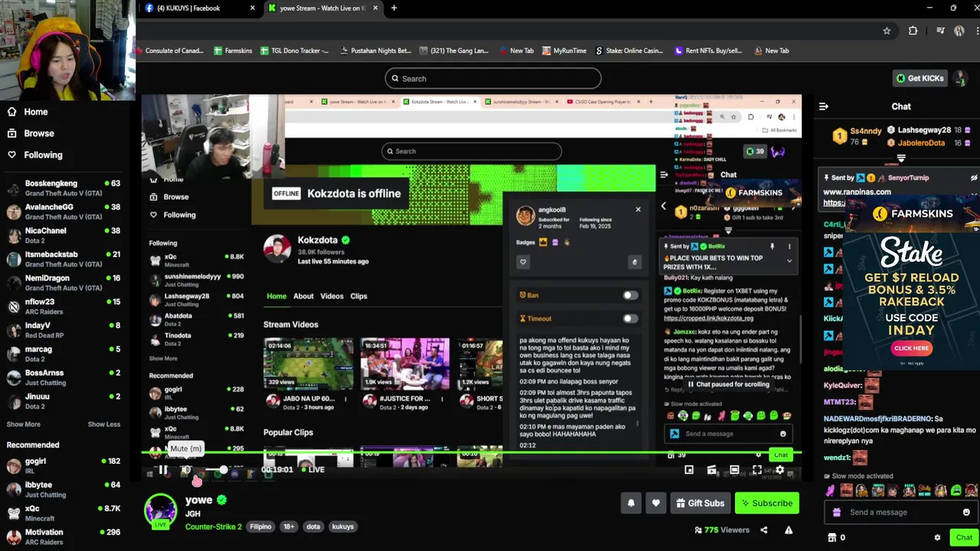Open NicaChanel channel in Following list
The height and width of the screenshot is (551, 980).
[x=64, y=235]
